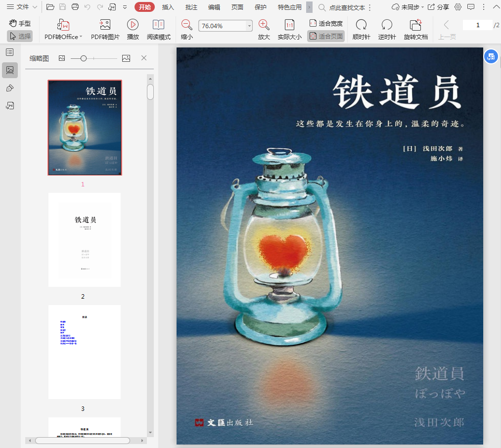Open the search options three-dot menu

click(x=369, y=7)
